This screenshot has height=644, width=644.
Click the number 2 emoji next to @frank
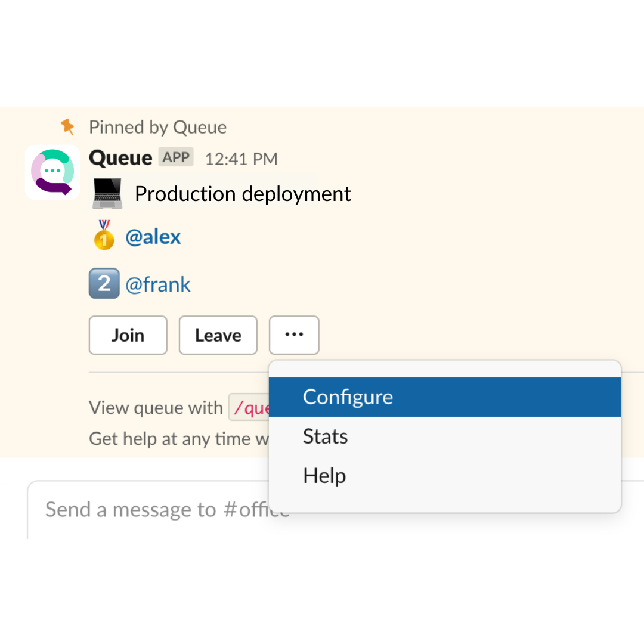click(x=104, y=283)
